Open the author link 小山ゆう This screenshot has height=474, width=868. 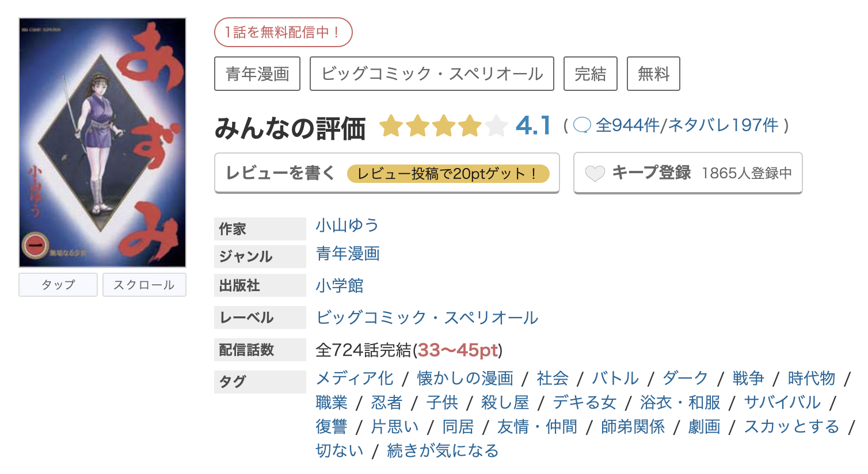point(347,226)
